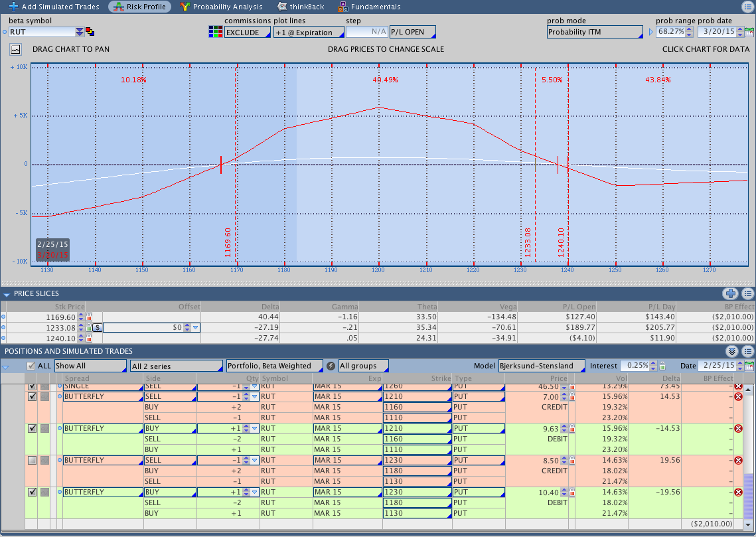The height and width of the screenshot is (537, 756).
Task: Uncheck the BUY 1210 butterfly trade
Action: [32, 429]
